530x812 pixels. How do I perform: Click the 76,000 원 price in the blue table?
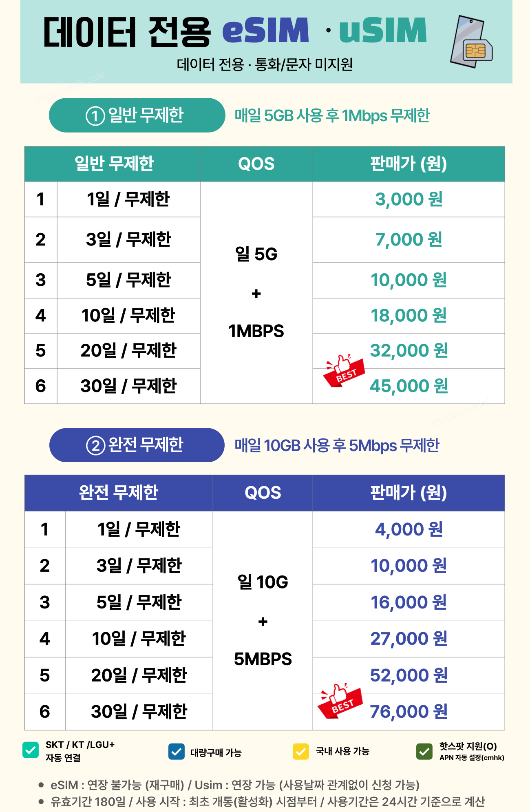(x=409, y=712)
